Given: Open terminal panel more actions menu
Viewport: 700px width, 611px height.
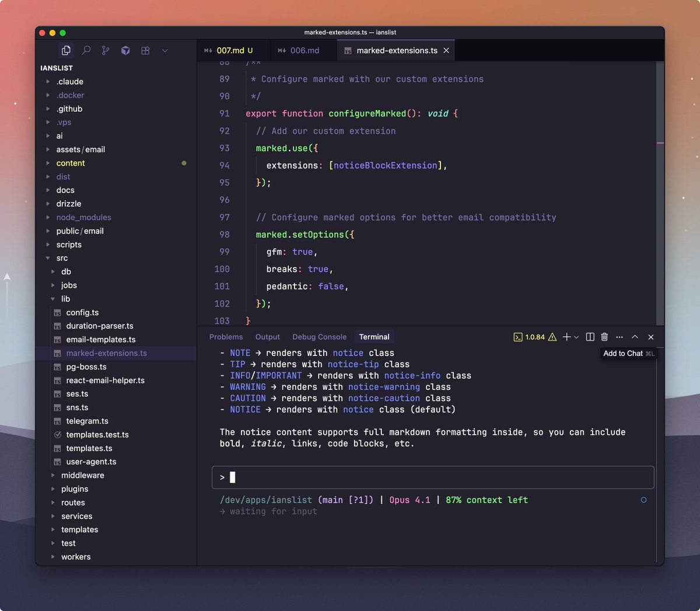Looking at the screenshot, I should 619,337.
